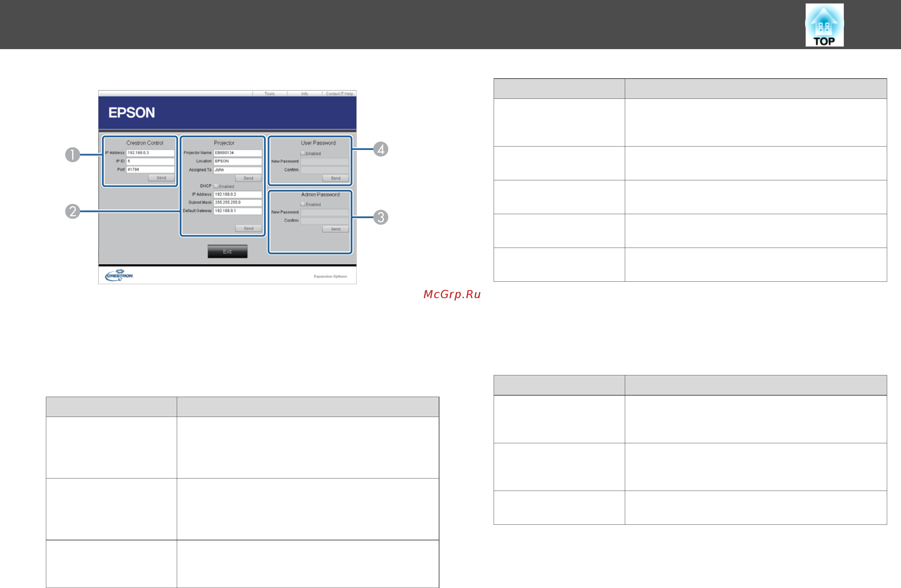This screenshot has width=901, height=588.
Task: Open the Expansion Options link
Action: pos(330,277)
